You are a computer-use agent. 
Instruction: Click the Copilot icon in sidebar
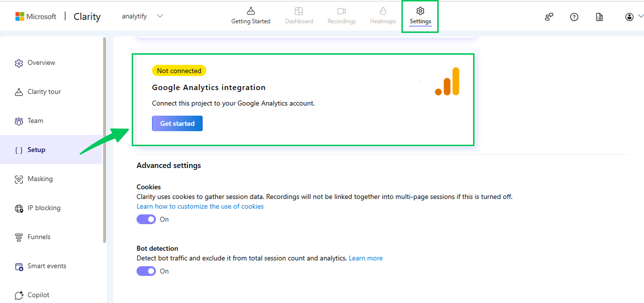click(19, 295)
